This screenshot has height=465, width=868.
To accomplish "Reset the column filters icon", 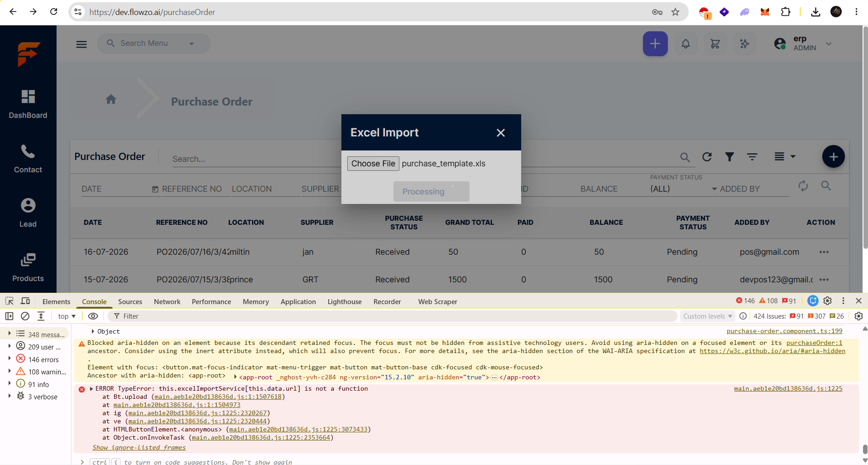I will click(x=803, y=186).
